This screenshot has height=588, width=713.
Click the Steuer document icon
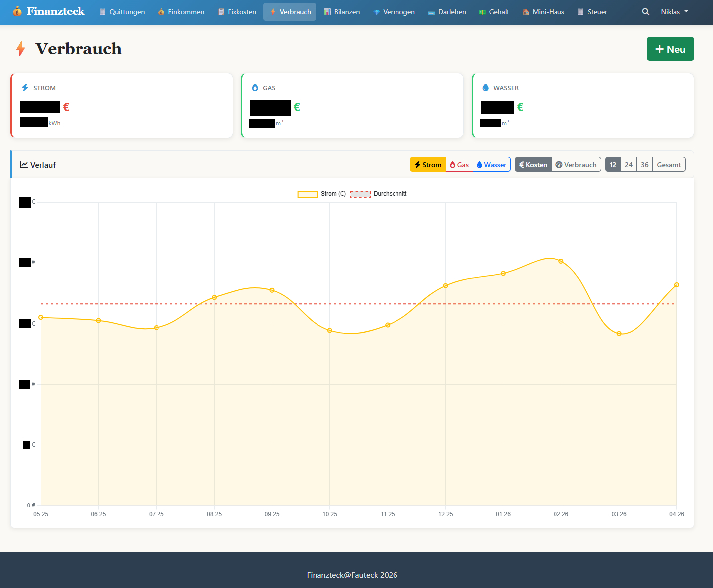[x=581, y=12]
